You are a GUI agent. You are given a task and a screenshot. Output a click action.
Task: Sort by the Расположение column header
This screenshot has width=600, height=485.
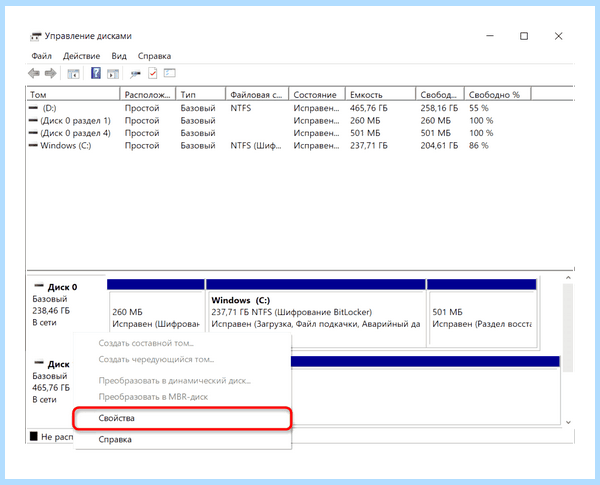click(148, 94)
